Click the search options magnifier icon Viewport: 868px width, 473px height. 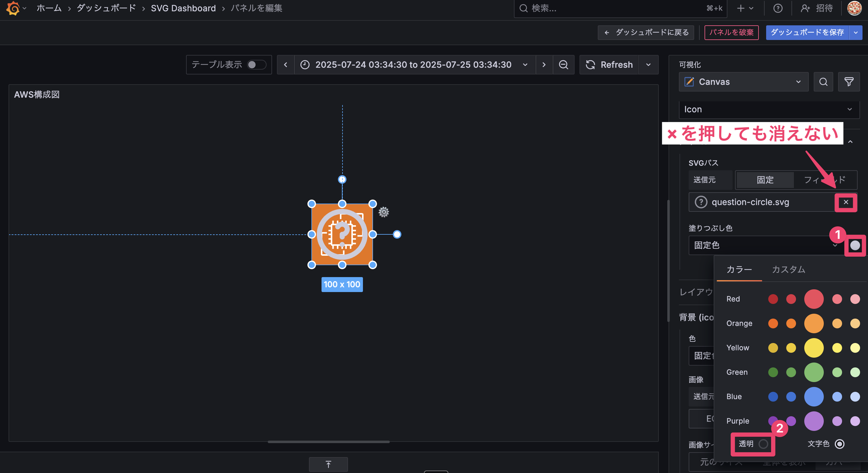coord(823,81)
